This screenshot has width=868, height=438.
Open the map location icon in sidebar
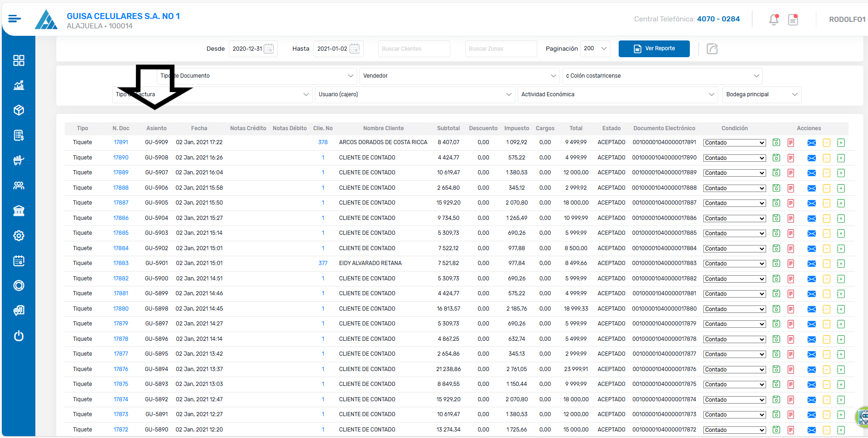(x=19, y=311)
